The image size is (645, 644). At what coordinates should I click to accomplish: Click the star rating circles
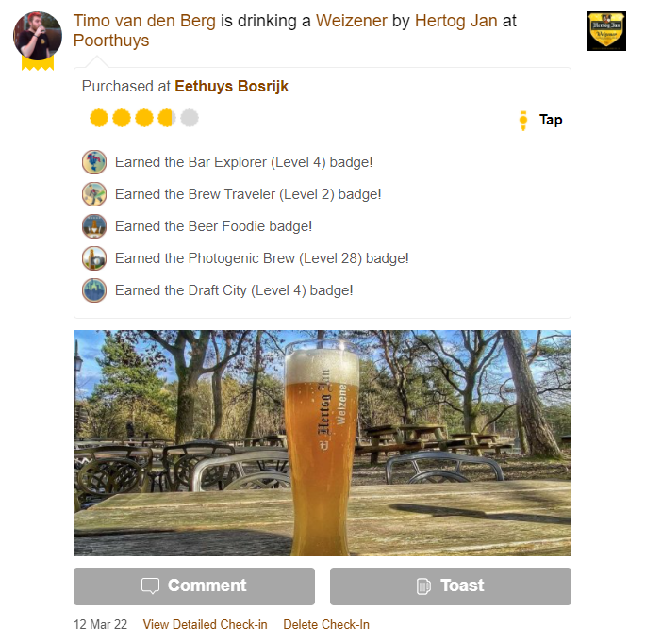pyautogui.click(x=144, y=118)
